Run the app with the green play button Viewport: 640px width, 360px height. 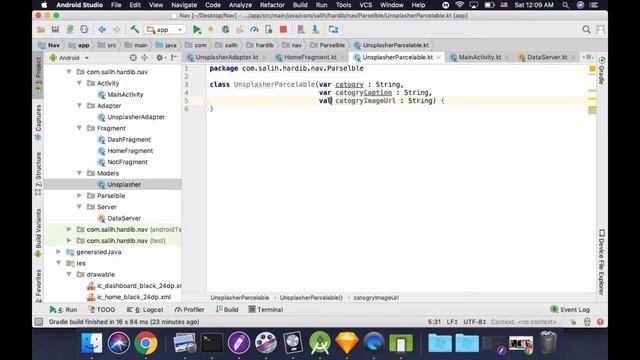click(x=197, y=29)
